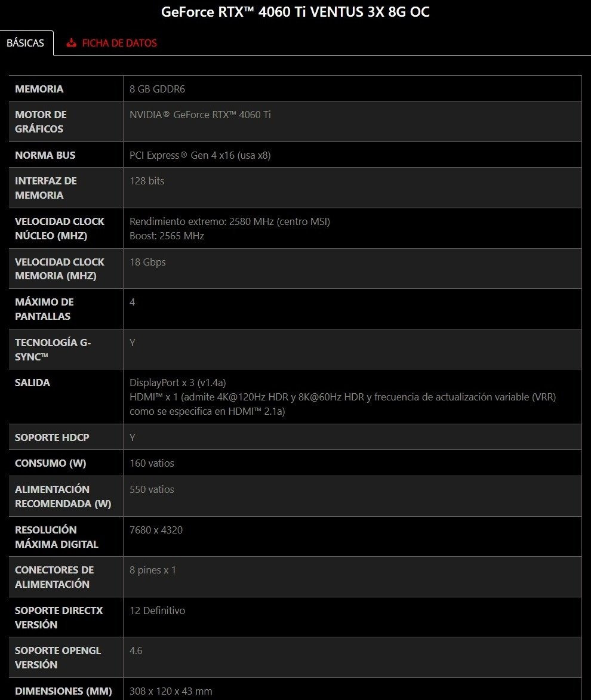Viewport: 591px width, 700px height.
Task: Click the MOTOR DE GRÁFICOS label
Action: (x=41, y=122)
